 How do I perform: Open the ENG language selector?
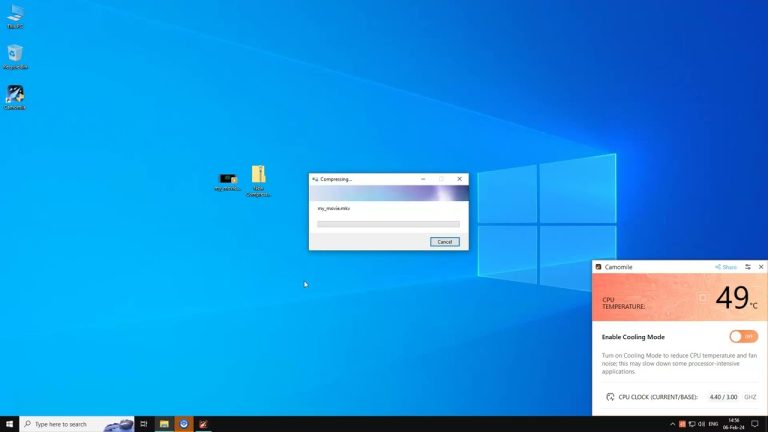click(713, 424)
